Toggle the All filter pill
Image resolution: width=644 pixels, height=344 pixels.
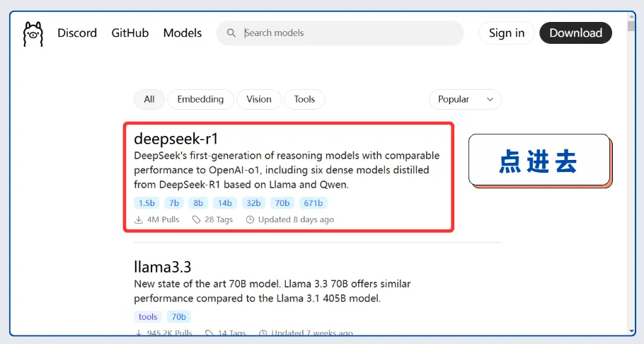click(149, 99)
